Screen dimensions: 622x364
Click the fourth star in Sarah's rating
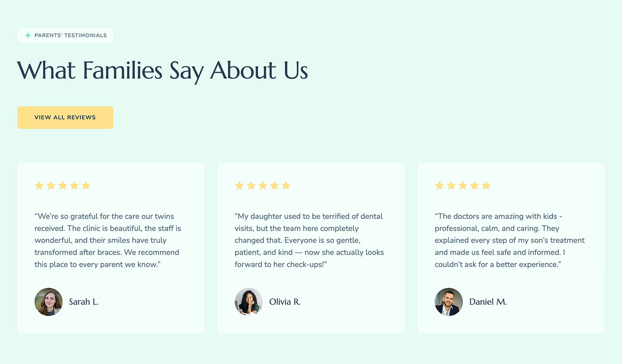coord(74,185)
